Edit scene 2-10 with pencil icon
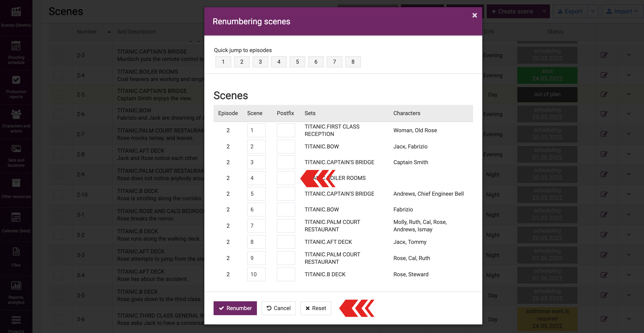This screenshot has width=644, height=333. click(x=604, y=195)
